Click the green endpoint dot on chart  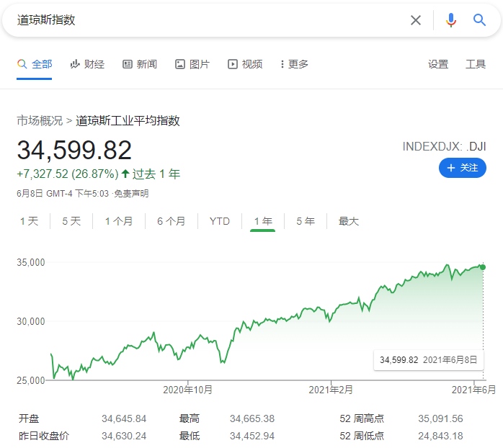click(x=483, y=267)
